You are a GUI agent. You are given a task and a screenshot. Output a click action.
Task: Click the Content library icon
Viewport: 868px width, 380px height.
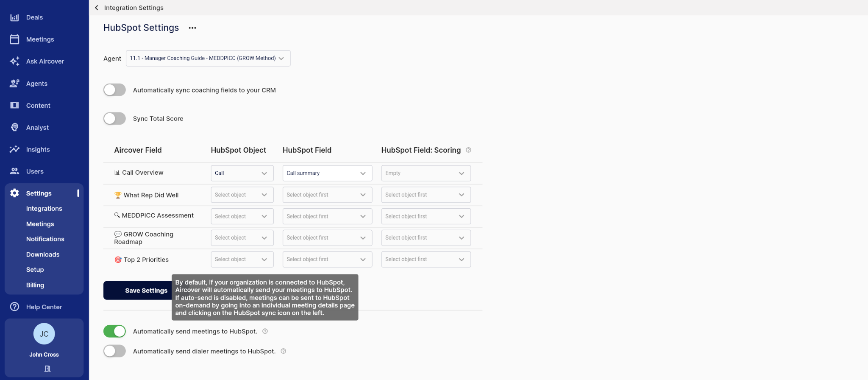click(14, 105)
